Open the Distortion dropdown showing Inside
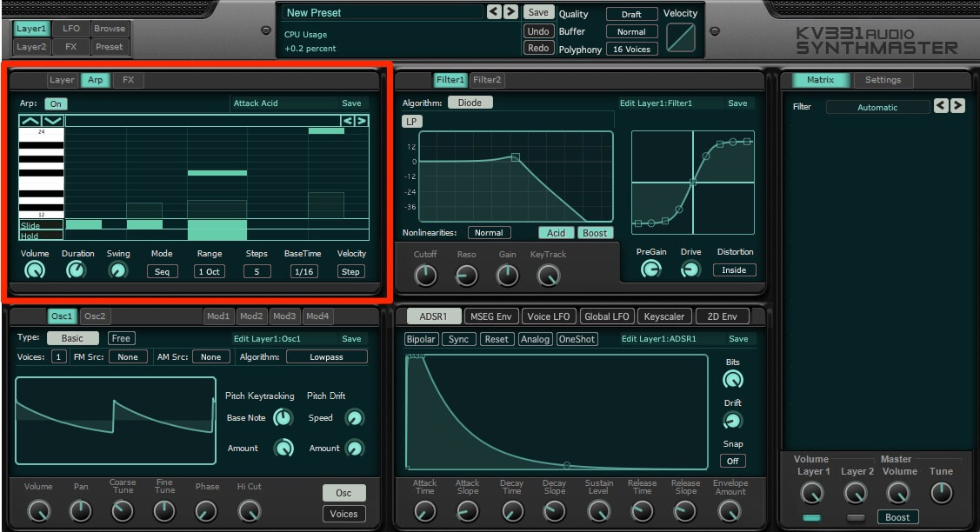This screenshot has width=980, height=532. (x=734, y=270)
